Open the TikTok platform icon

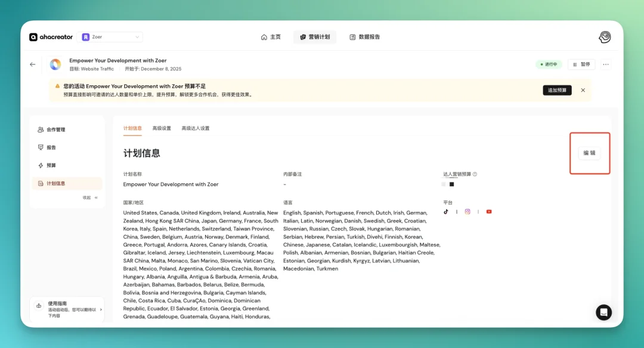[x=446, y=211]
